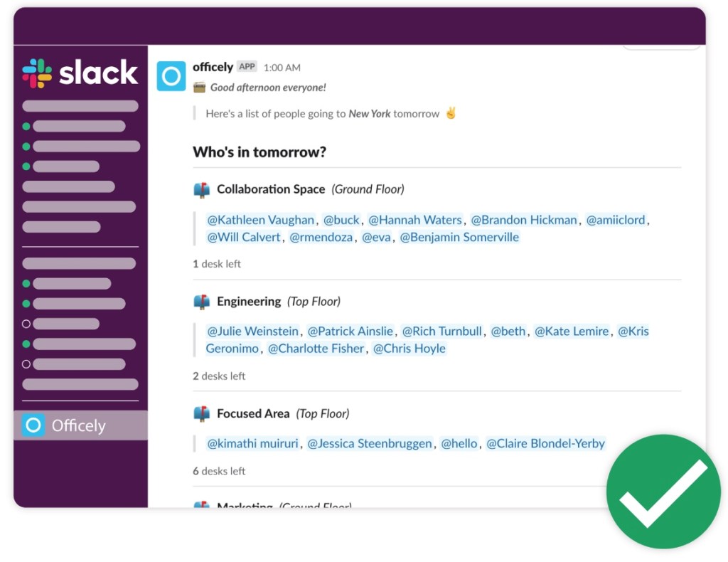The image size is (728, 562).
Task: Open the @Kathleen Vaughan mention
Action: (260, 220)
